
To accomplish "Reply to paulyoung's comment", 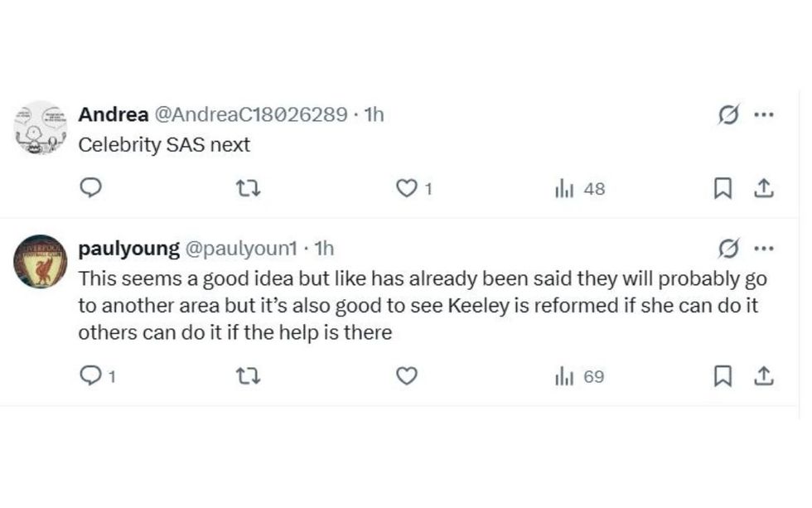I will (91, 376).
